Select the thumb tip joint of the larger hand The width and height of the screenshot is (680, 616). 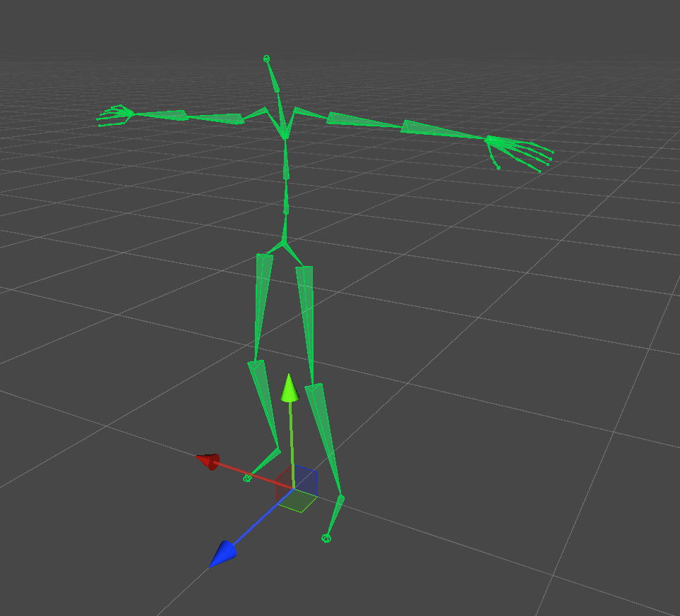499,168
